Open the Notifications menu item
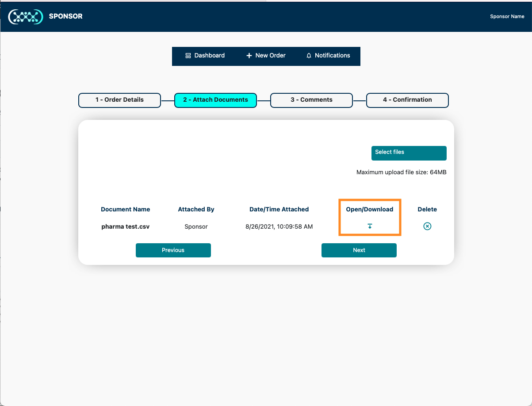The height and width of the screenshot is (406, 532). [x=328, y=56]
